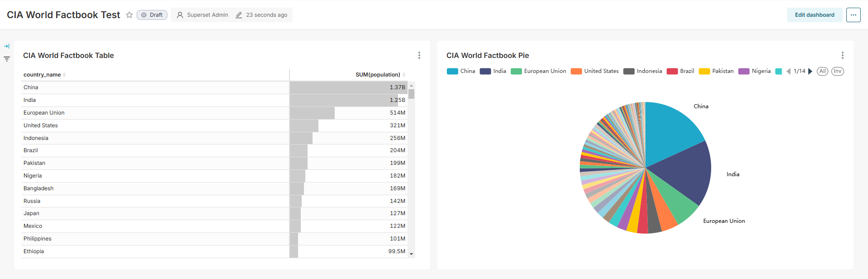Click the Draft status badge
This screenshot has width=868, height=279.
152,15
